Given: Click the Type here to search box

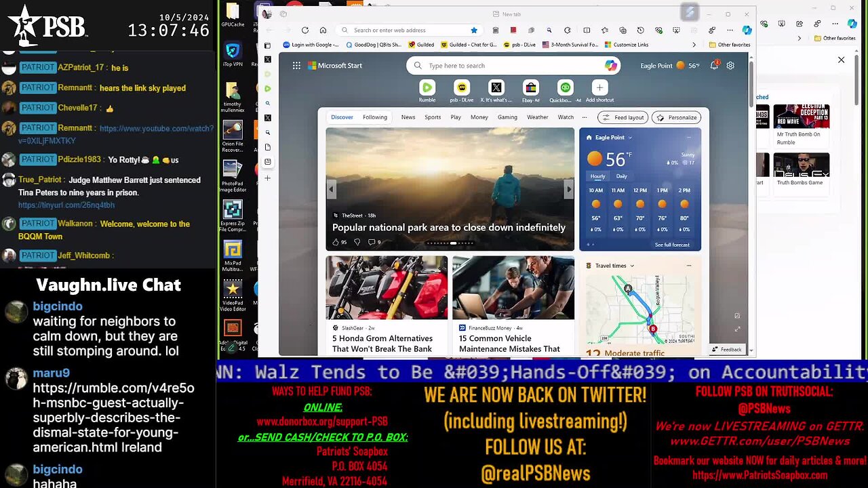Looking at the screenshot, I should click(513, 65).
